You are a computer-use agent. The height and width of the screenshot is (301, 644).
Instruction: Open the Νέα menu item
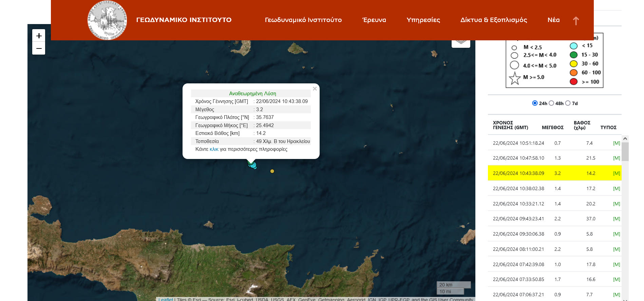pyautogui.click(x=553, y=20)
